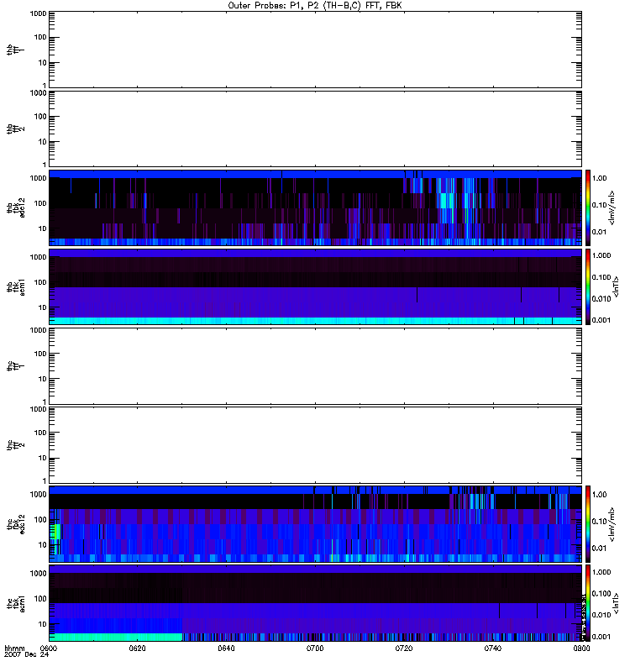Select the thb fbk edc12 spectrogram panel
630x672 pixels.
[315, 207]
